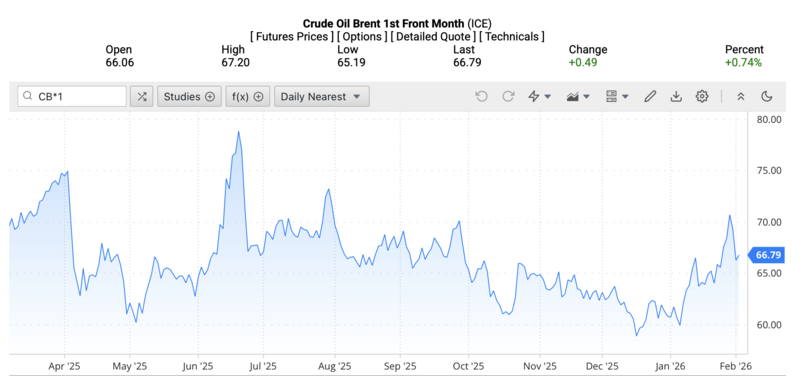This screenshot has width=800, height=376.
Task: Click the Low value 65.19
Action: [351, 63]
